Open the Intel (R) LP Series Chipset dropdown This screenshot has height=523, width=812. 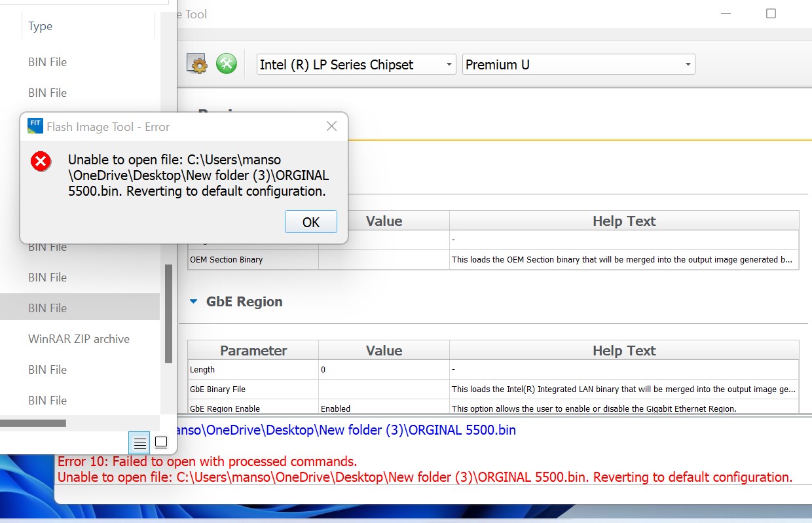click(356, 64)
